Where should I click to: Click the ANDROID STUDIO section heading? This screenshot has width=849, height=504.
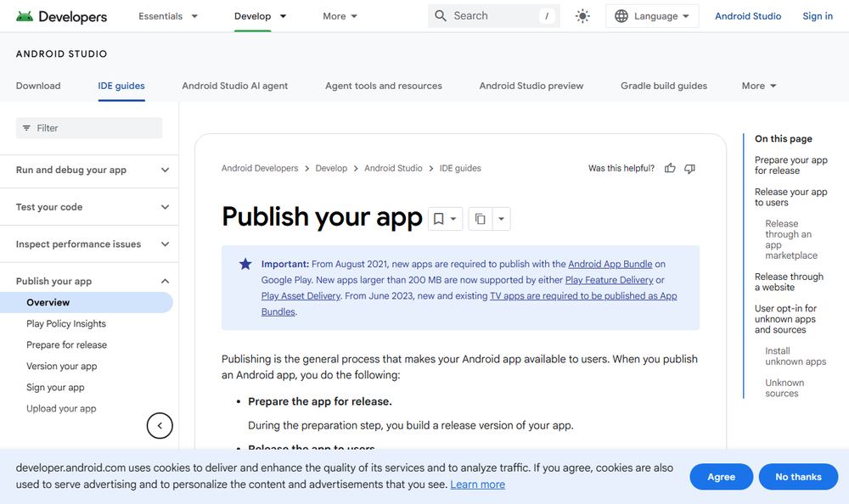pyautogui.click(x=62, y=53)
